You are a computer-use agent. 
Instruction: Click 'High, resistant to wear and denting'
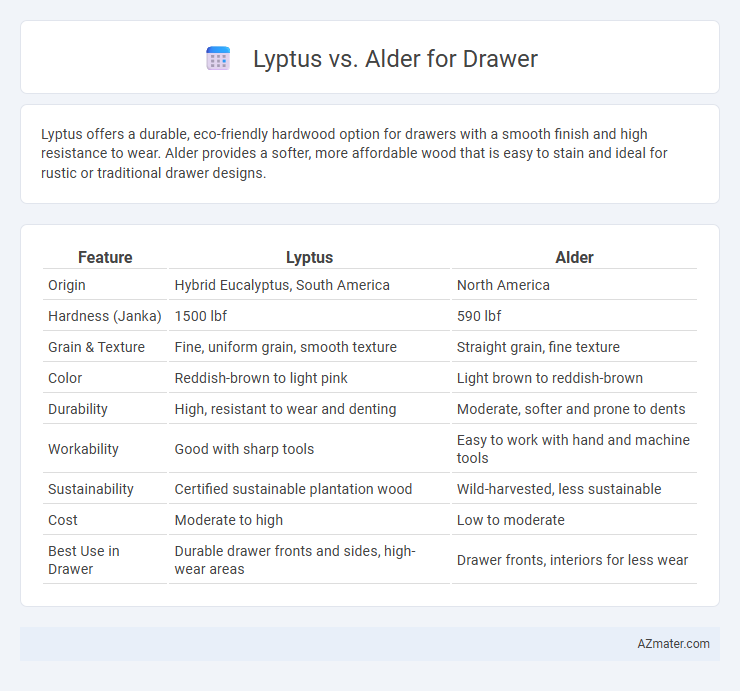coord(286,409)
